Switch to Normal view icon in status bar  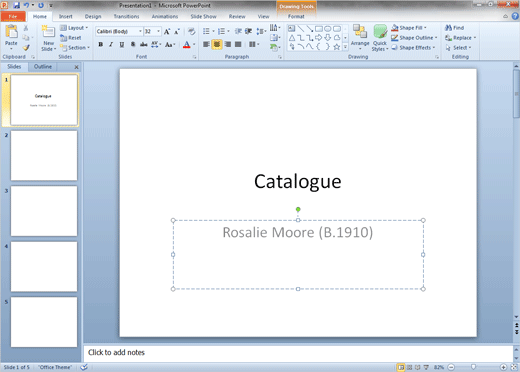(x=401, y=367)
